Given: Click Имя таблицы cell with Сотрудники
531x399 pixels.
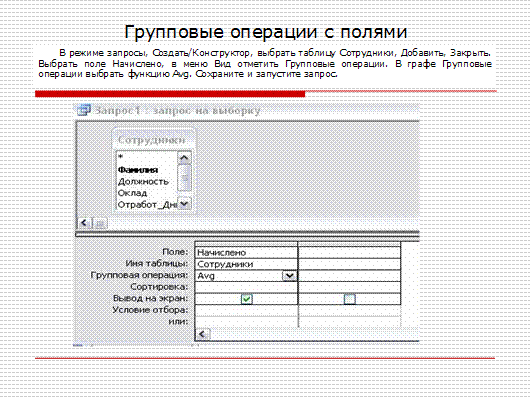Looking at the screenshot, I should pos(246,264).
